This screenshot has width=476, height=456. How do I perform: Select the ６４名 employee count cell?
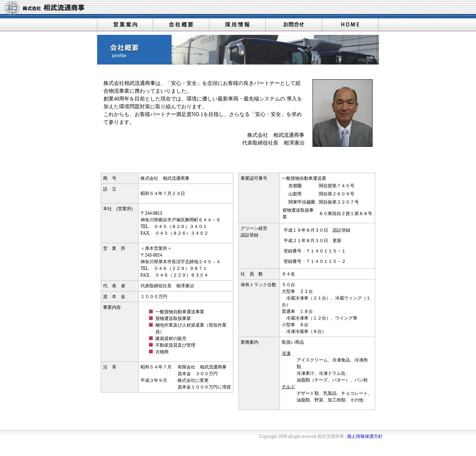coord(327,274)
